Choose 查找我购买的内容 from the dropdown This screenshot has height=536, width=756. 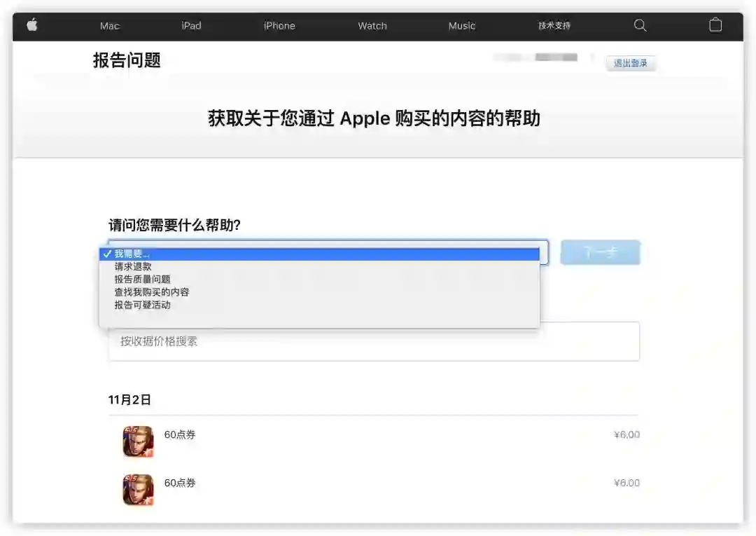319,292
